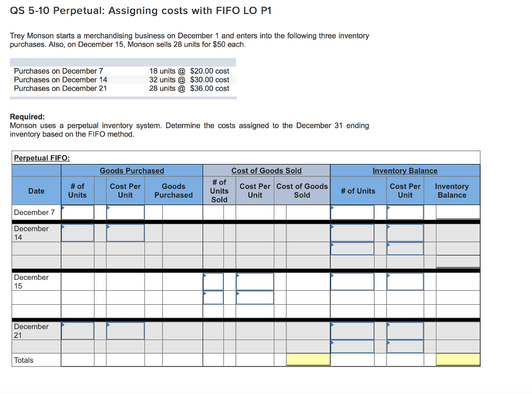Screen dimensions: 532x394
Task: Click the December 14 Cost Per Unit purchase box
Action: click(125, 233)
